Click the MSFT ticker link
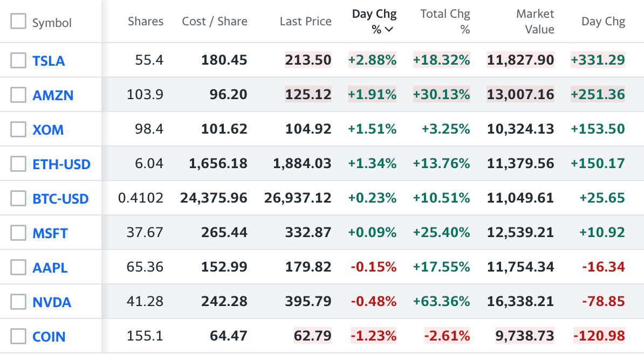This screenshot has width=644, height=361. click(50, 233)
